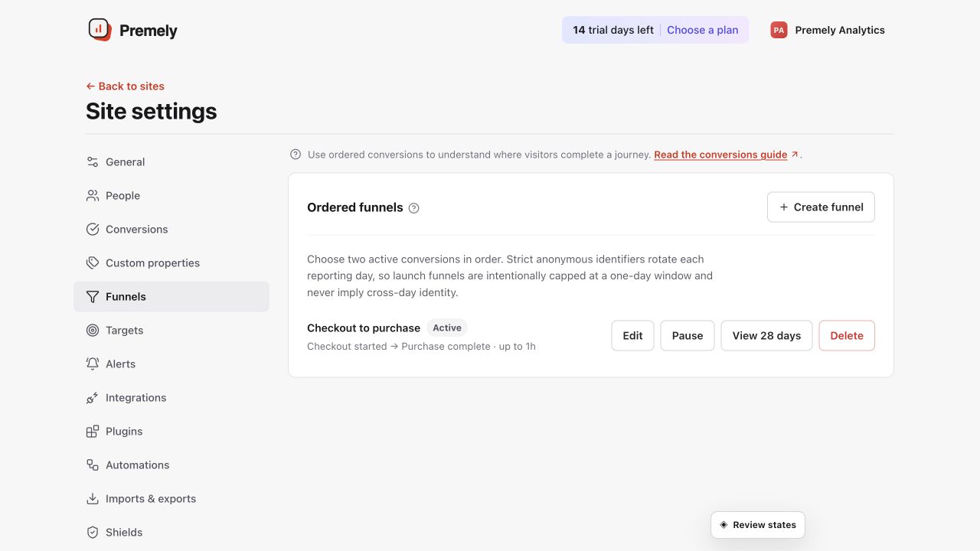Image resolution: width=980 pixels, height=551 pixels.
Task: Click the People icon in sidebar
Action: pos(93,196)
